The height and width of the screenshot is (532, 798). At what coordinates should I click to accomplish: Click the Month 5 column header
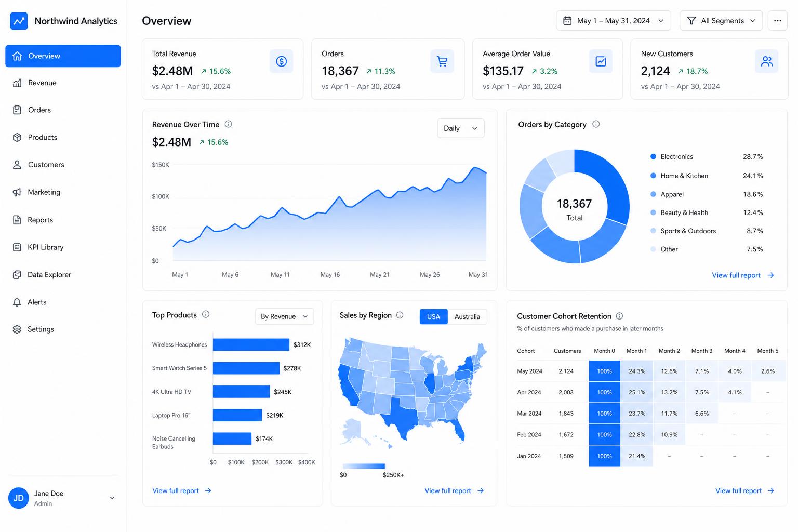[767, 351]
